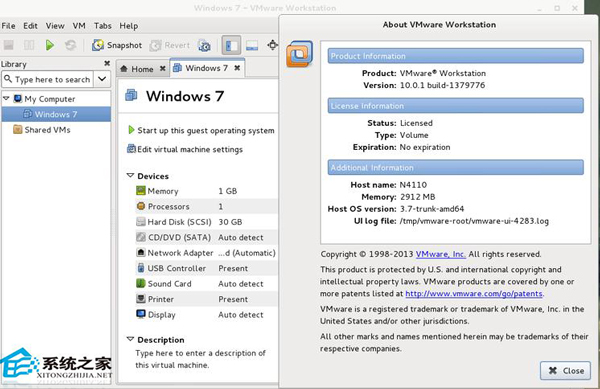Click the restart guest icon in toolbar
The image size is (600, 389).
(x=70, y=45)
